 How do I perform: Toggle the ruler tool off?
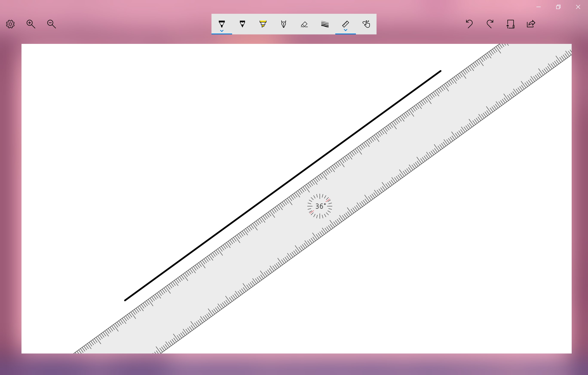[x=345, y=23]
